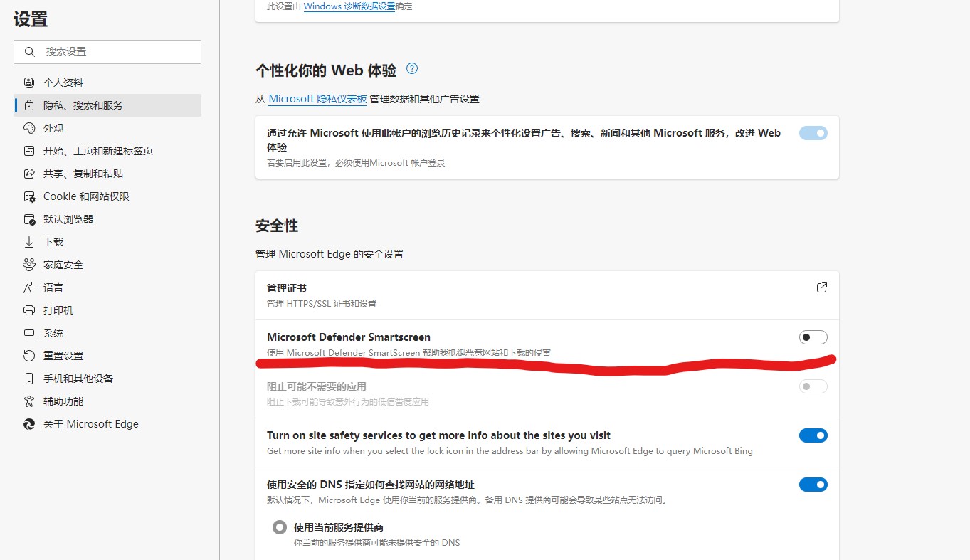Open Cookie 和网站权限 settings
970x560 pixels.
pos(107,196)
